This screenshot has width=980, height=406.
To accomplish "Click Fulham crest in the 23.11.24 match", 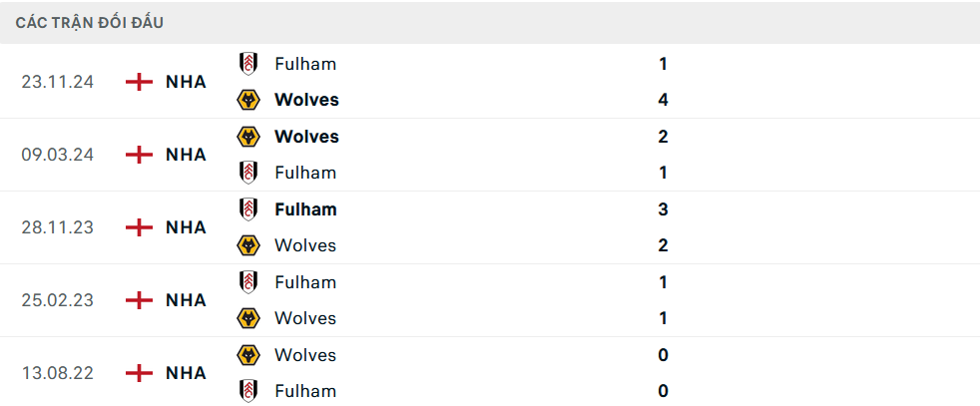I will [247, 64].
